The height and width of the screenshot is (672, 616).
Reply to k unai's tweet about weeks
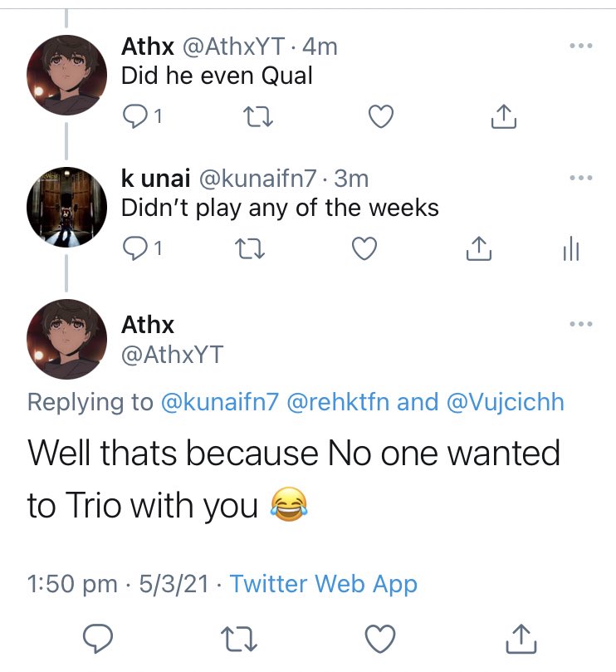click(x=133, y=248)
